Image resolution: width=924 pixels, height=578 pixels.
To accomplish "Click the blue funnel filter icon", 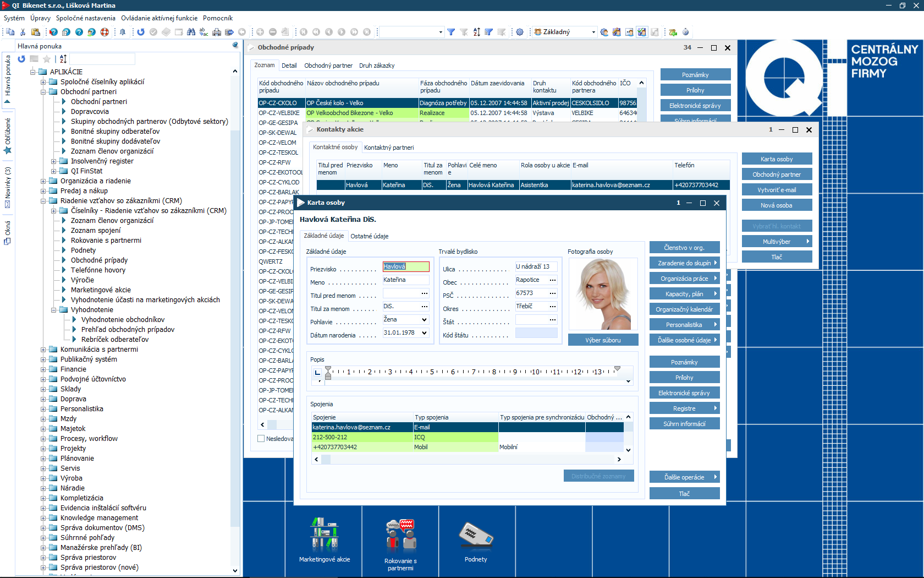I will (451, 32).
